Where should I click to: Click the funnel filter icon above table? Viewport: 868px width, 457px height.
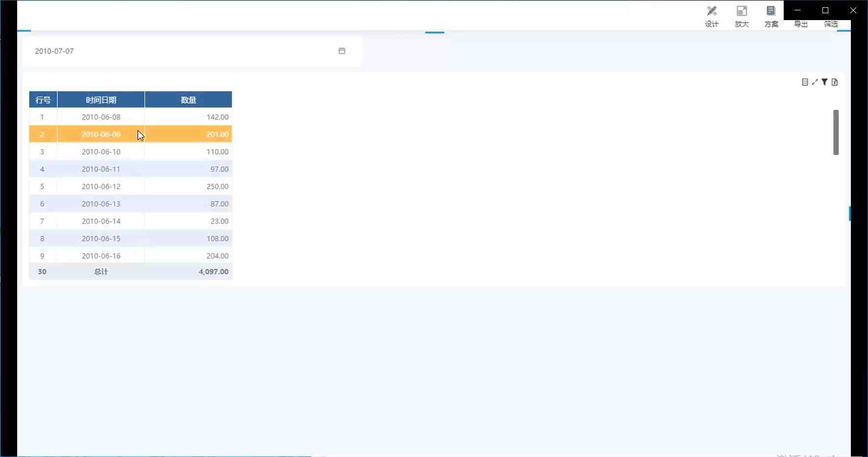point(824,82)
